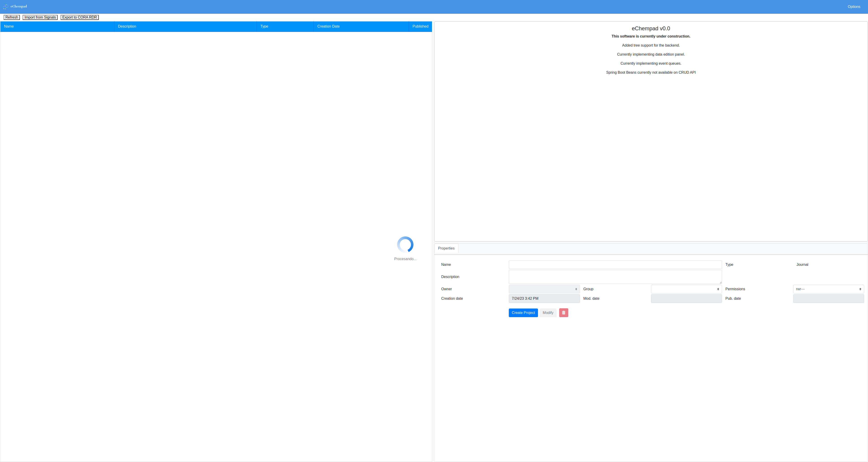The height and width of the screenshot is (462, 868).
Task: Open the Permissions dropdown showing rwr---
Action: 828,289
